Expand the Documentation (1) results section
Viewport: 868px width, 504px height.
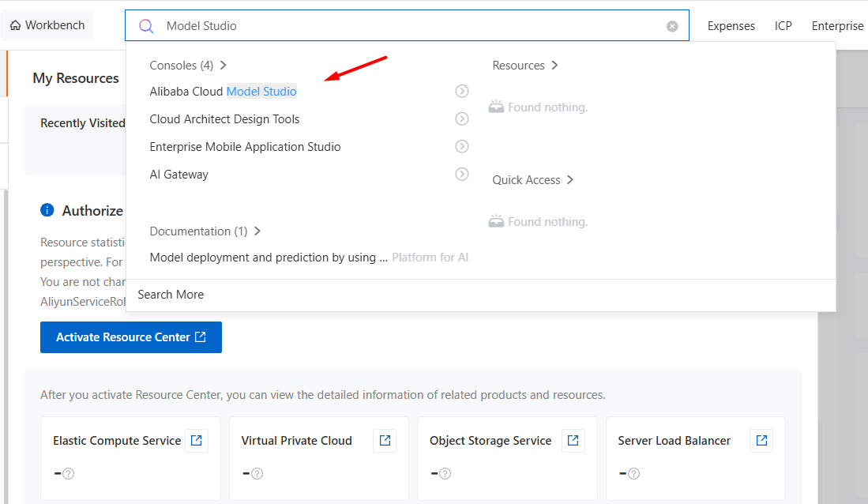205,231
